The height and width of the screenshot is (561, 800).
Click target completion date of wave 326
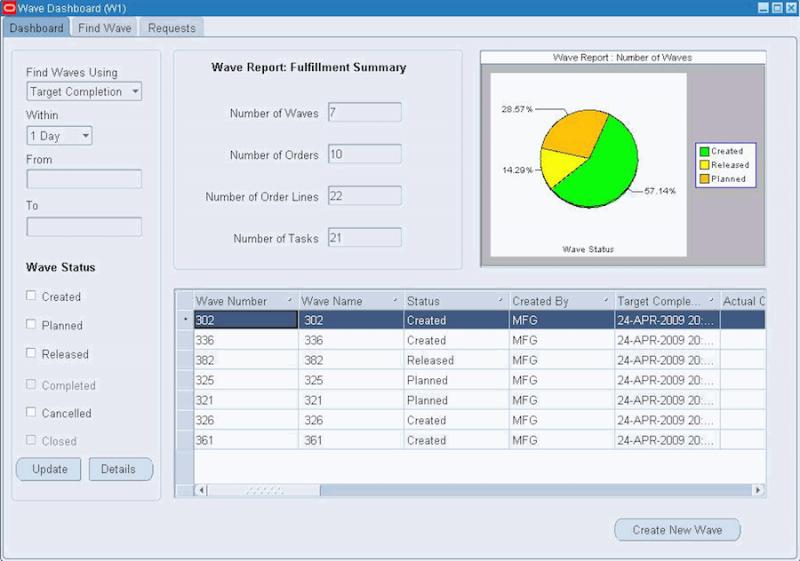click(x=667, y=420)
